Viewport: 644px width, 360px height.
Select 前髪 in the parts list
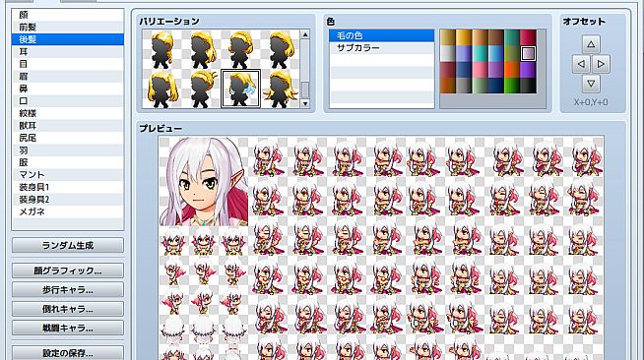click(68, 28)
